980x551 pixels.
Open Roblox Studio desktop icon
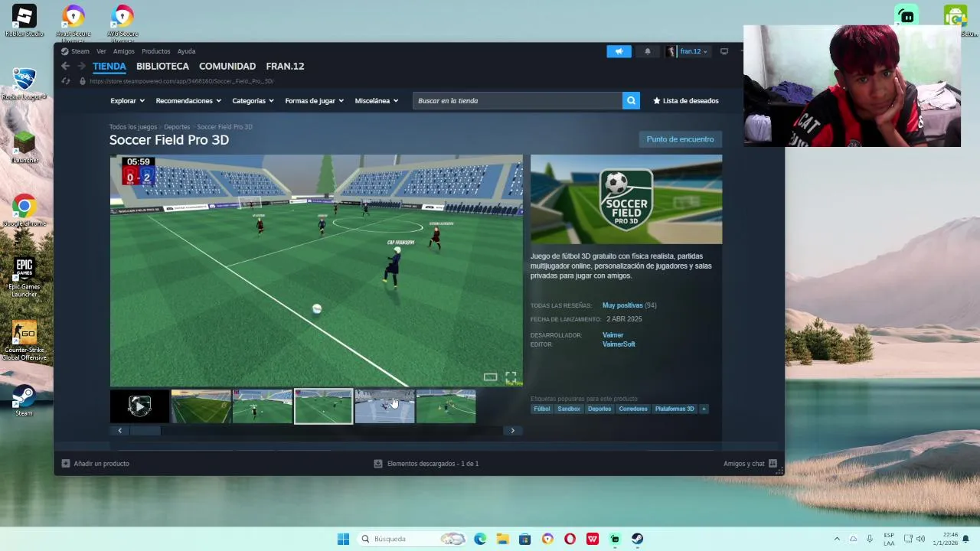click(24, 21)
